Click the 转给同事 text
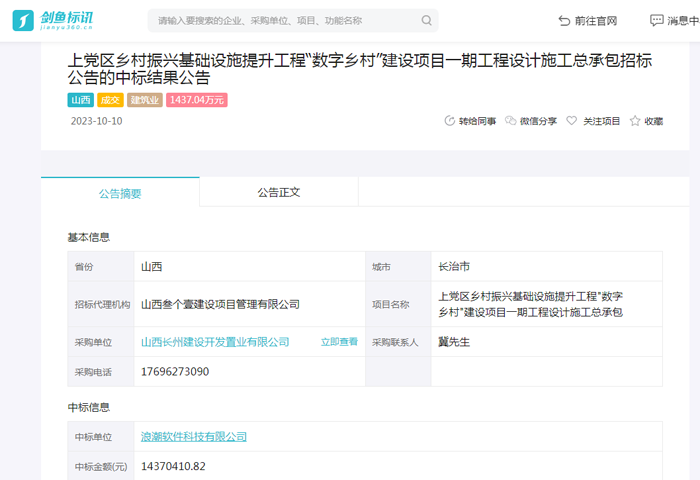 tap(477, 121)
